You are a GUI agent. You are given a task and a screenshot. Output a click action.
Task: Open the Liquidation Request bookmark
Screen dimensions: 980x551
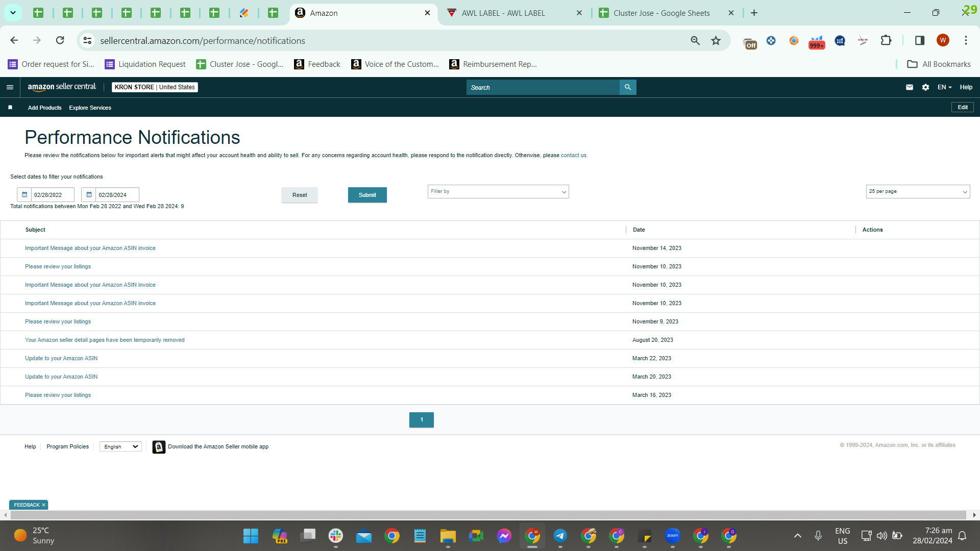point(145,64)
